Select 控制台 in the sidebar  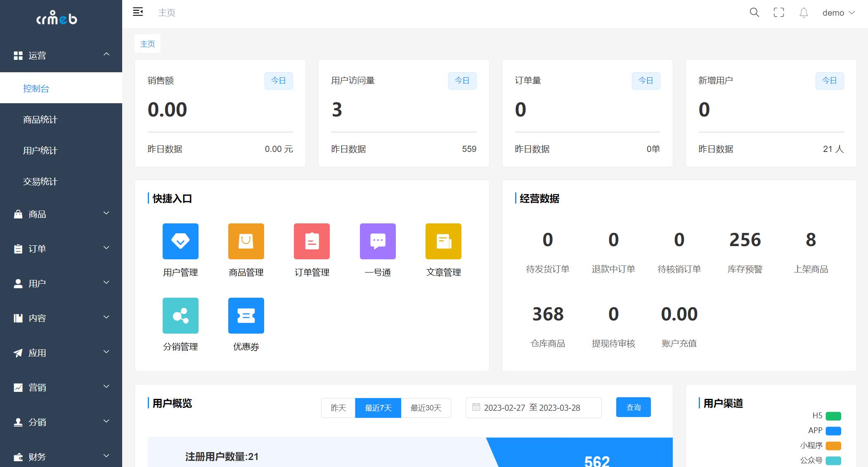pyautogui.click(x=61, y=88)
